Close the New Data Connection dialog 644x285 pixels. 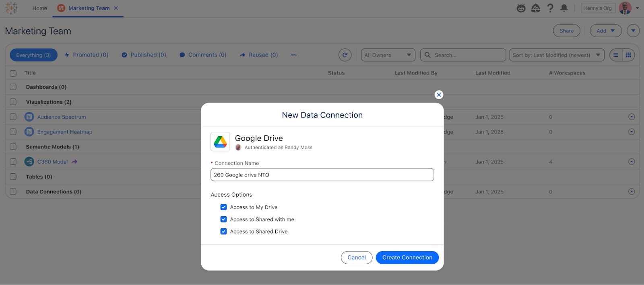[439, 95]
